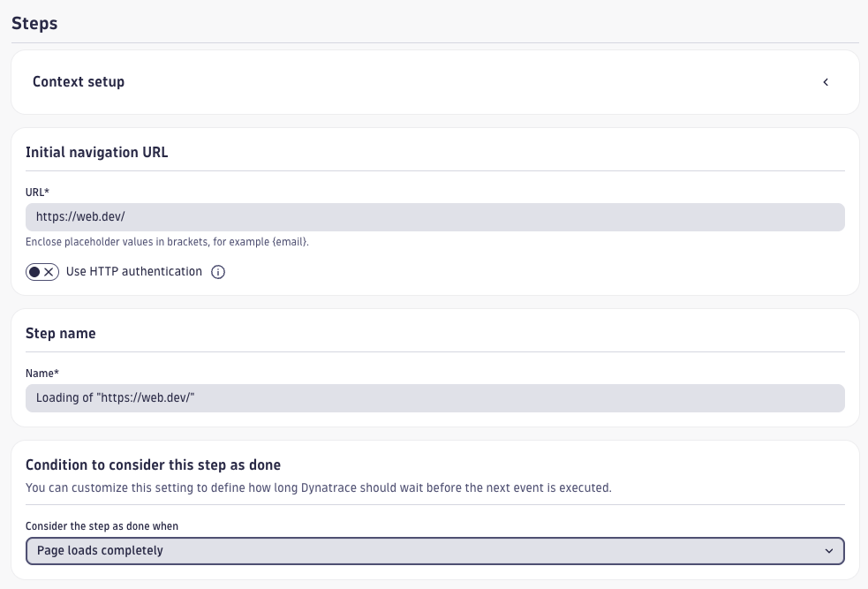Click the You can customize this setting description

(x=318, y=487)
